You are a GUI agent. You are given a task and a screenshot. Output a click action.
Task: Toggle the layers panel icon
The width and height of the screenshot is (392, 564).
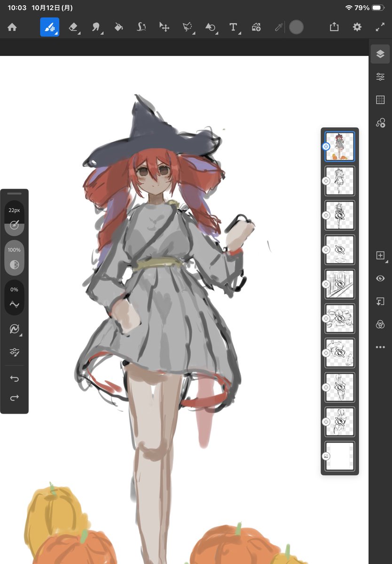[380, 54]
